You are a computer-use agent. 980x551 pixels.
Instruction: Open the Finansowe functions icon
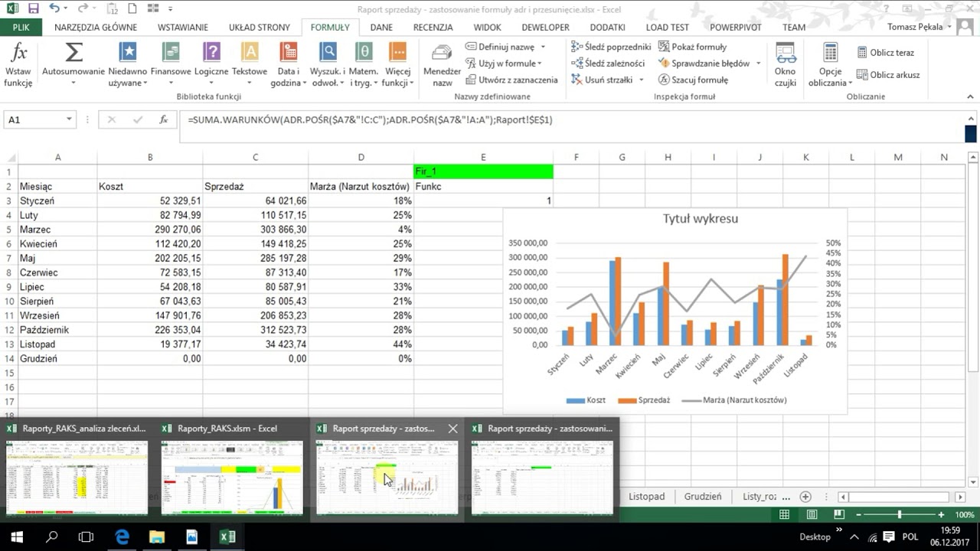(171, 52)
